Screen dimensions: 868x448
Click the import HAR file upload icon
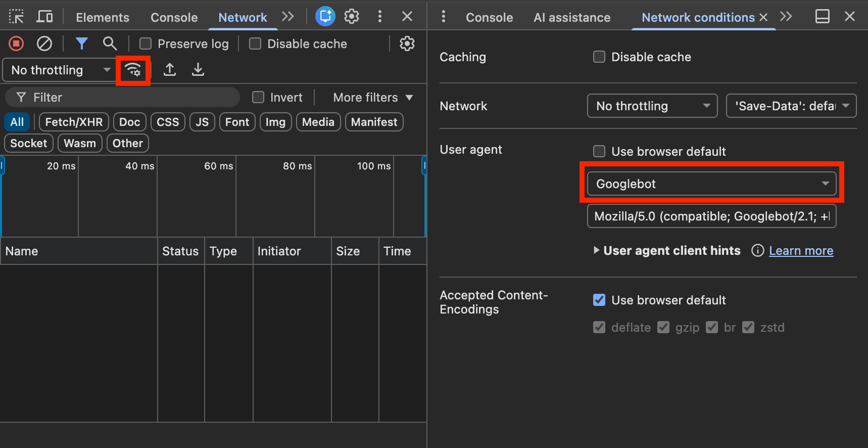[x=170, y=70]
